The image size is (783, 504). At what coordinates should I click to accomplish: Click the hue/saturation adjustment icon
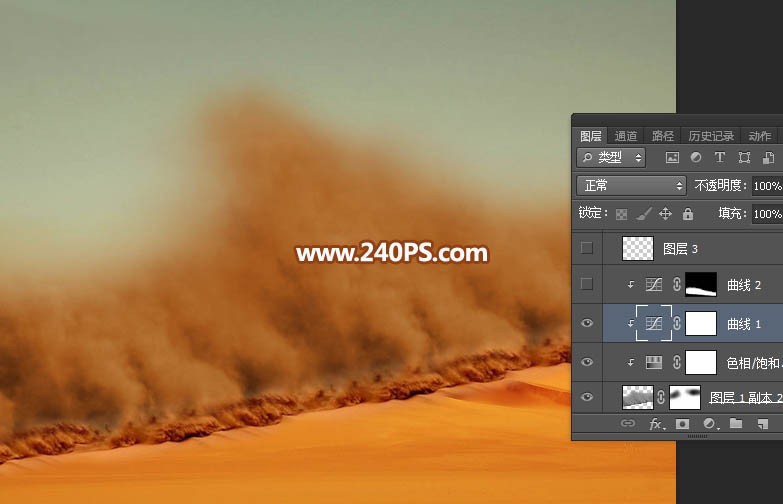coord(654,362)
